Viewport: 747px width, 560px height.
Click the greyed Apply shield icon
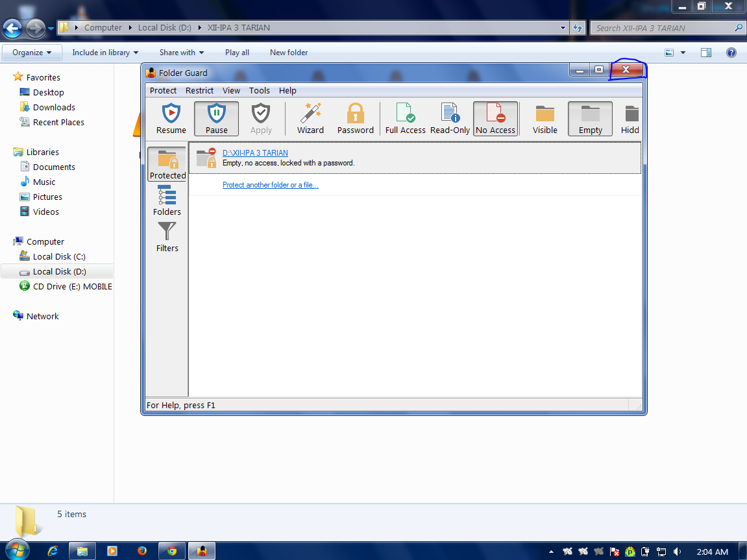[x=261, y=114]
